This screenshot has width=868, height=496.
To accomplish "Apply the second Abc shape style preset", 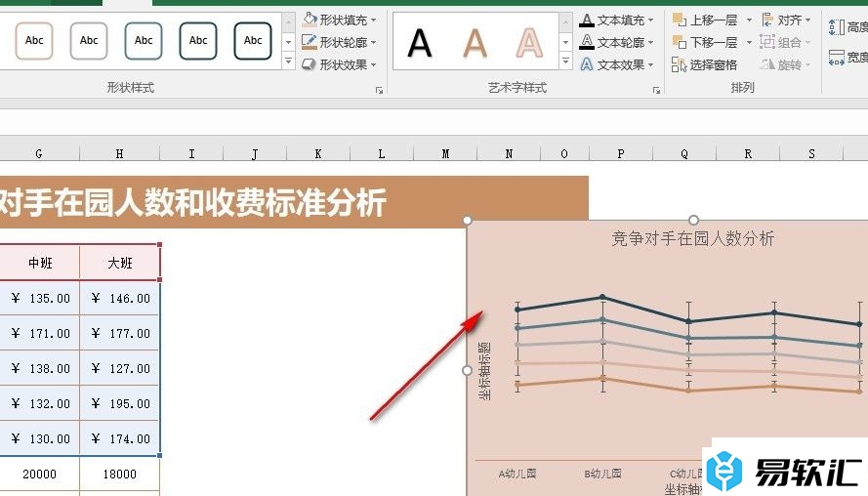I will pyautogui.click(x=89, y=40).
